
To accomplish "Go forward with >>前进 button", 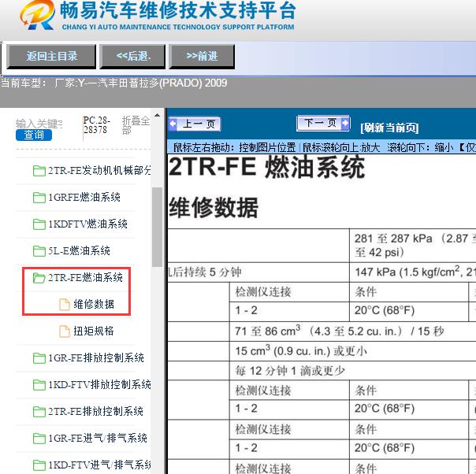I will tap(202, 57).
